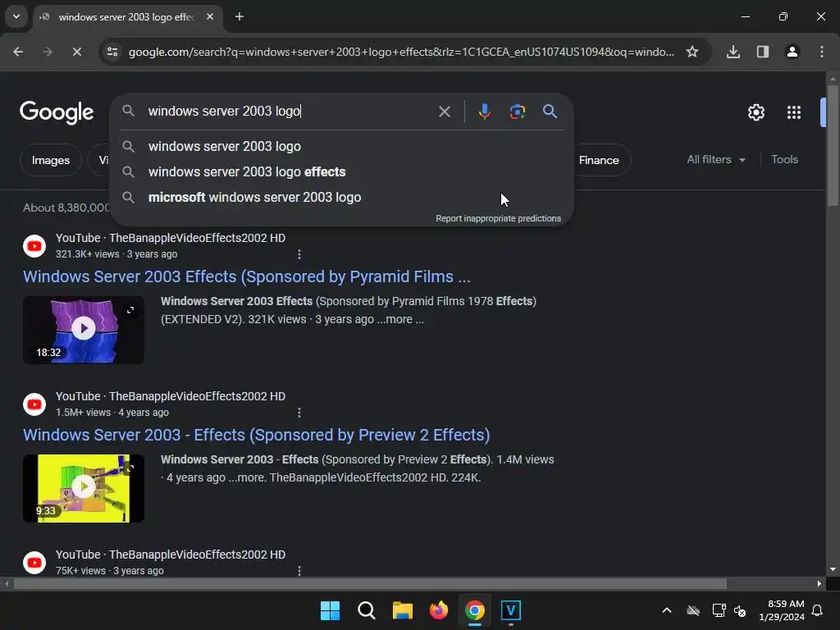Screen dimensions: 840x630
Task: Open the search Tools option
Action: coord(784,160)
